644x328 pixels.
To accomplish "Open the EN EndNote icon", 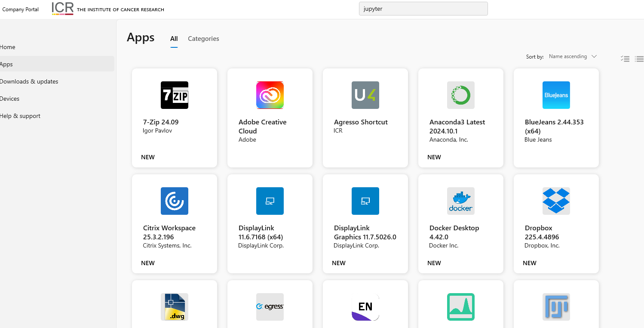I will coord(365,307).
